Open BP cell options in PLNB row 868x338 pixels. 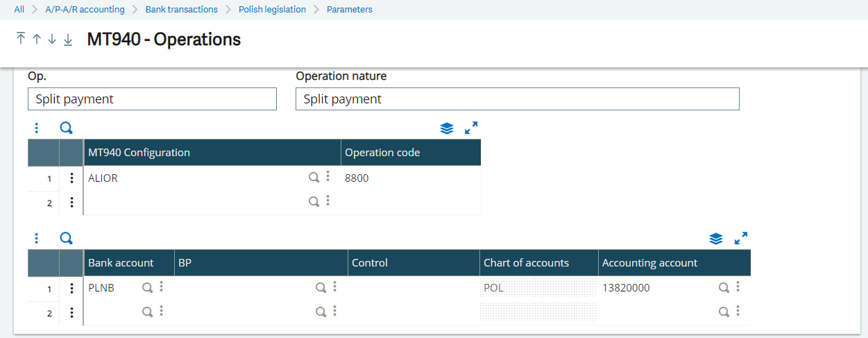coord(334,287)
